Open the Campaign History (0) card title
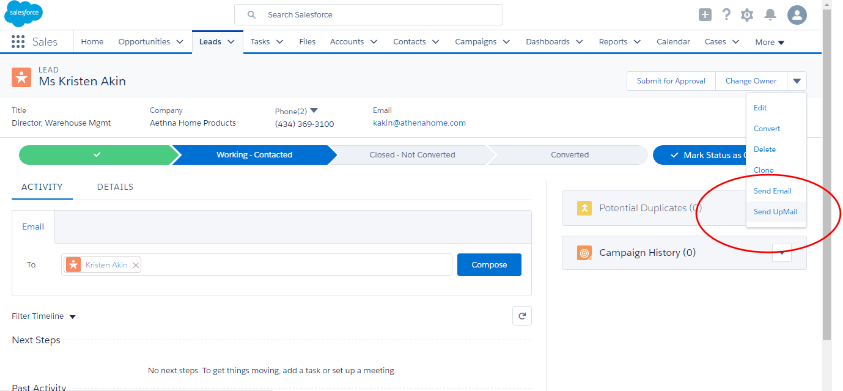The width and height of the screenshot is (843, 391). [x=647, y=252]
